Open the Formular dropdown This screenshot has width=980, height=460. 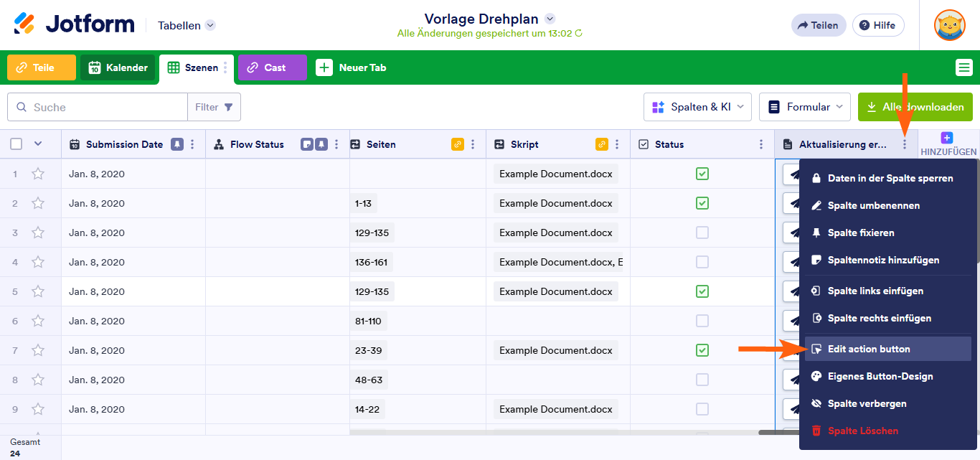coord(804,106)
